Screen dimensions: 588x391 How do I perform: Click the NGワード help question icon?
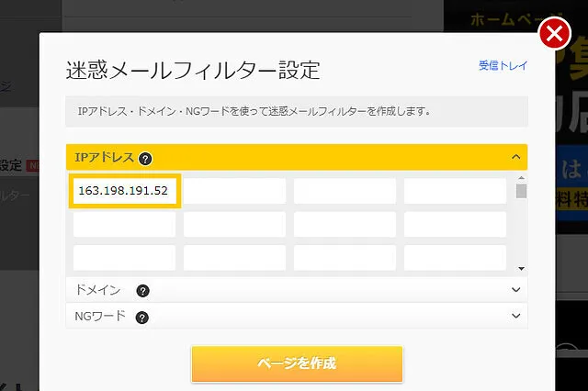click(x=142, y=317)
